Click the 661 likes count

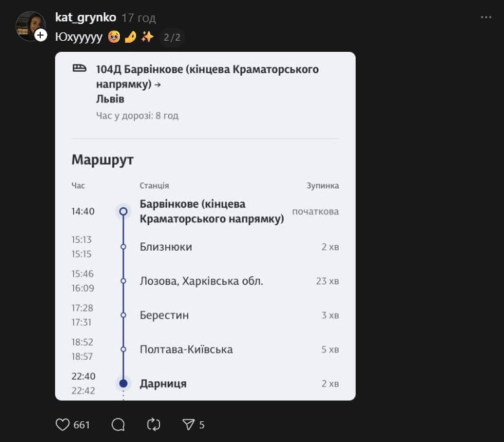[82, 425]
